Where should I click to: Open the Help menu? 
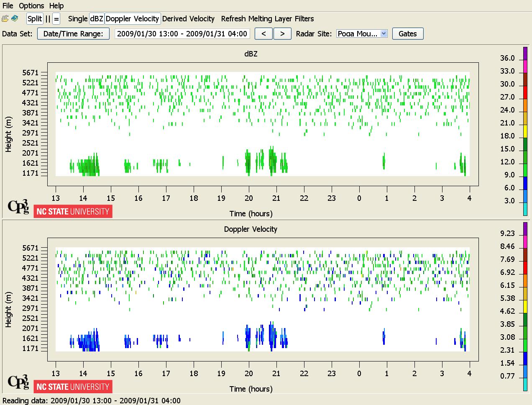pos(56,5)
